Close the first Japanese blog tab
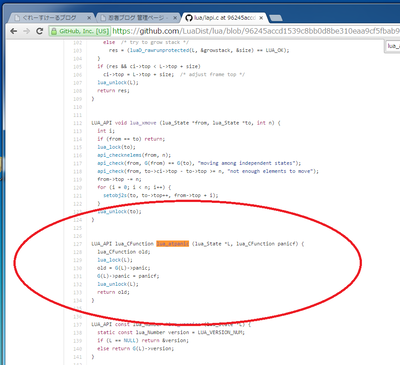 coord(89,18)
